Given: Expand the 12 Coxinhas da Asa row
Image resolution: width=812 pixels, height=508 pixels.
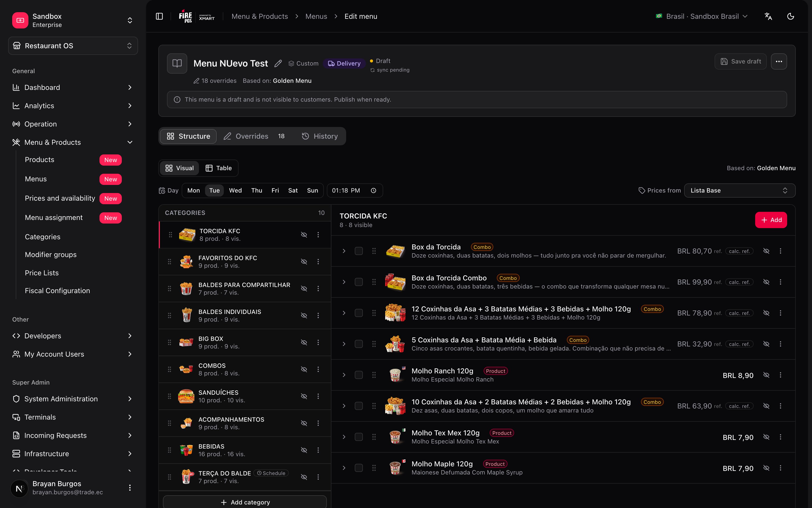Looking at the screenshot, I should [x=344, y=313].
